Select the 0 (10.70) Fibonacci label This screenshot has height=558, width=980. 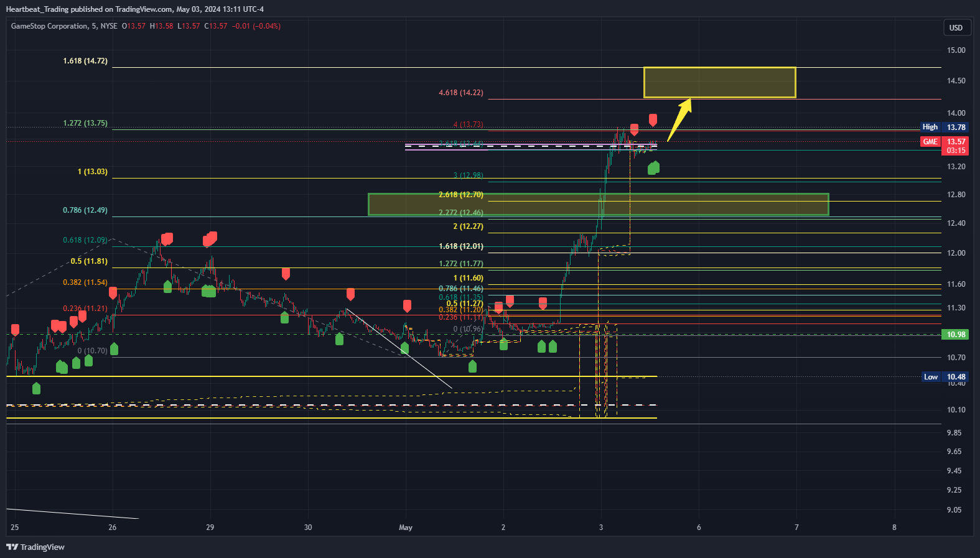click(x=92, y=351)
